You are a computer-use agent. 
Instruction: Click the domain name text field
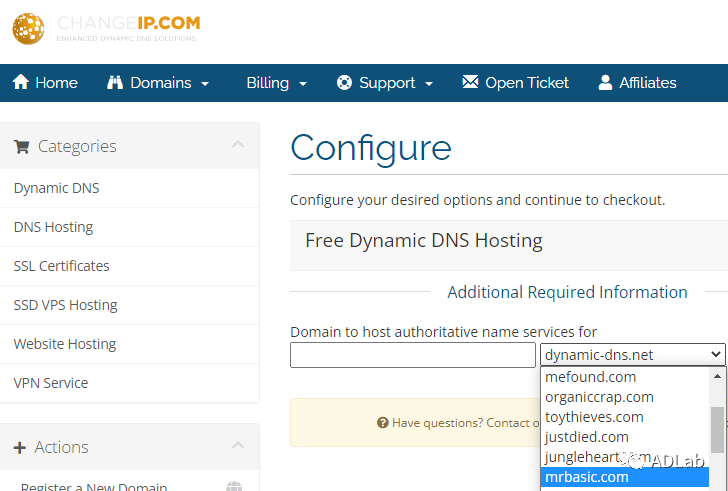[412, 355]
